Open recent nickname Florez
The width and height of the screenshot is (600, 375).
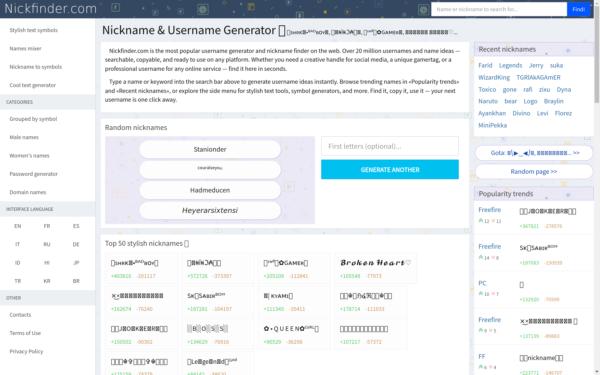[563, 113]
